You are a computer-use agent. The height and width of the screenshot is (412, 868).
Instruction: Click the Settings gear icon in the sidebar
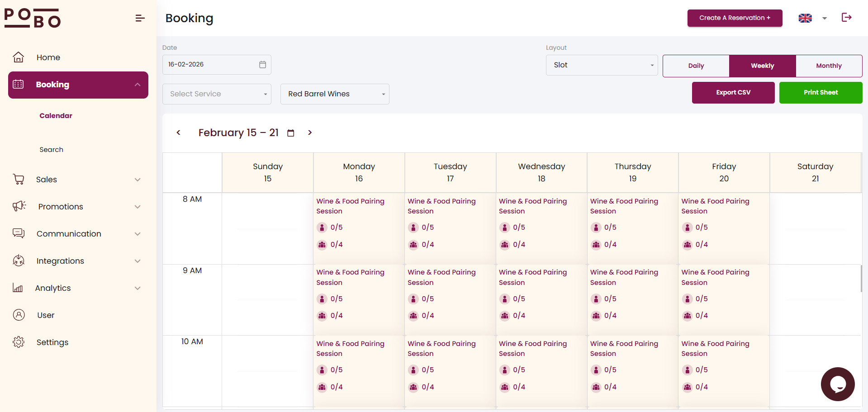point(19,342)
